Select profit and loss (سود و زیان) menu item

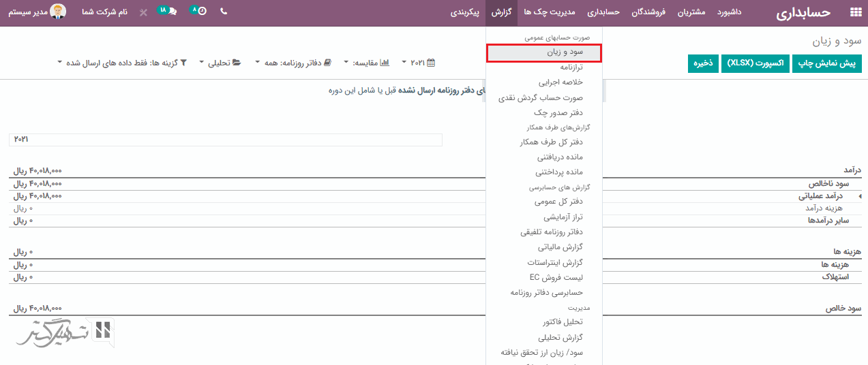click(x=544, y=52)
